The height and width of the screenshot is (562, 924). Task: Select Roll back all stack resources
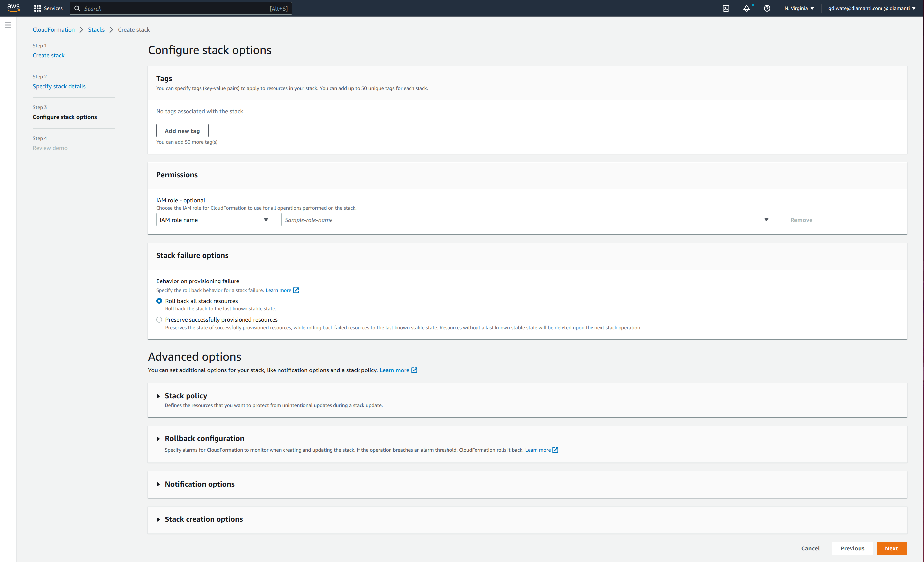(x=159, y=301)
